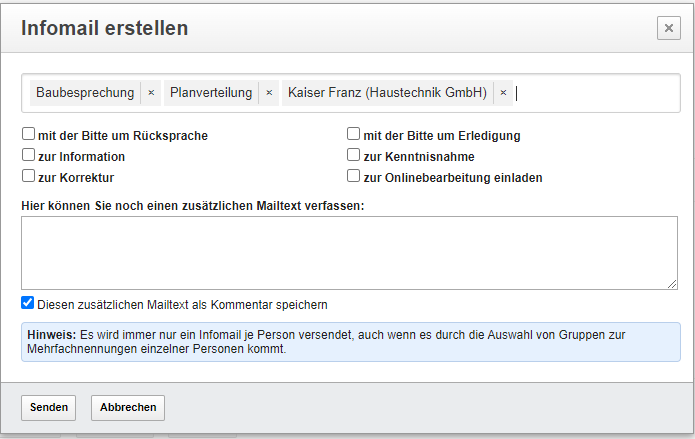Uncheck saving Mailtext as Kommentar
This screenshot has width=695, height=439.
tap(28, 303)
